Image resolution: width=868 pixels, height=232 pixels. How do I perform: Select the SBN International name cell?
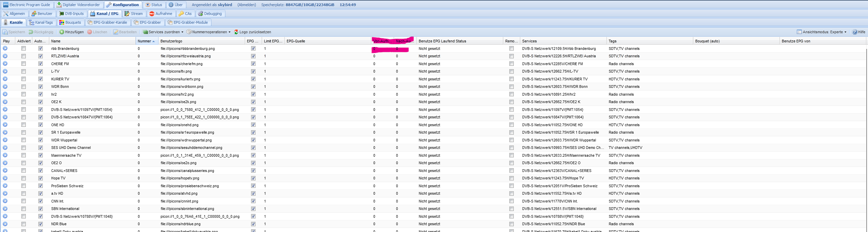(x=92, y=209)
